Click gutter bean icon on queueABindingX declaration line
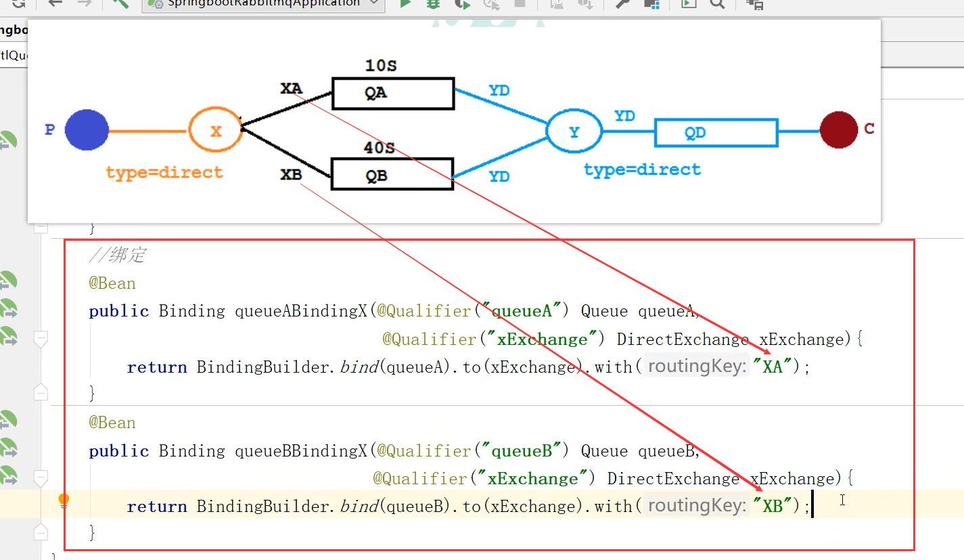Image resolution: width=964 pixels, height=560 pixels. tap(7, 309)
